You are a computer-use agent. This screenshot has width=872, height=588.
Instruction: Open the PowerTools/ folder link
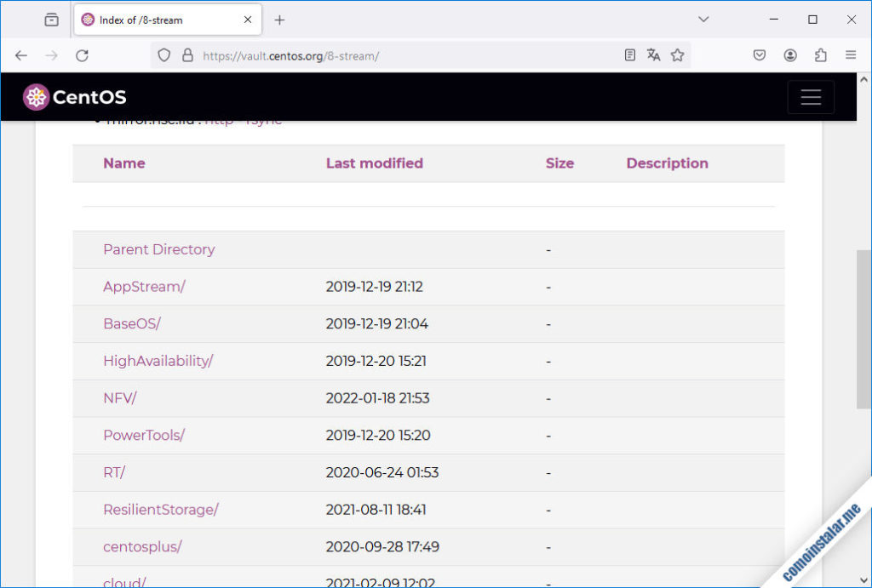(x=144, y=435)
